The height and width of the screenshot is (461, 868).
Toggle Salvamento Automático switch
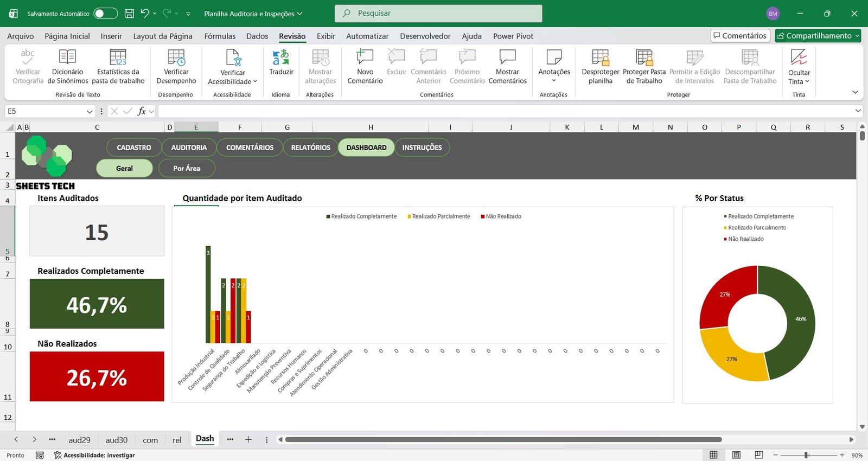tap(105, 14)
